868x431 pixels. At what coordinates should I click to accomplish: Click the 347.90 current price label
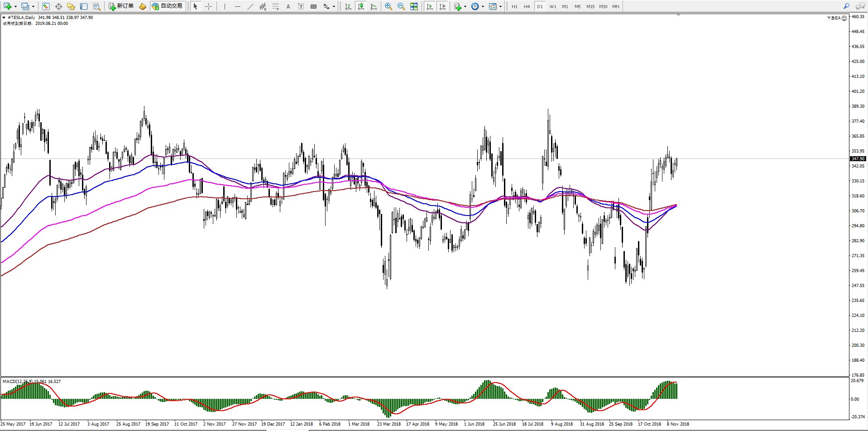858,159
